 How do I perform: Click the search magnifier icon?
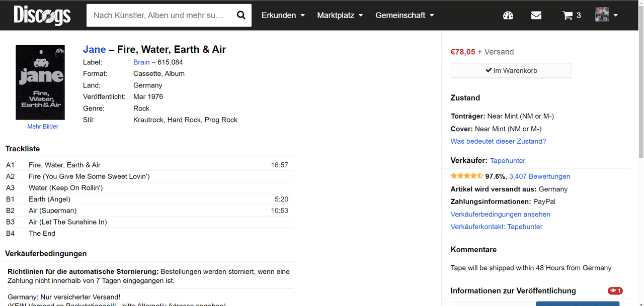pyautogui.click(x=241, y=15)
